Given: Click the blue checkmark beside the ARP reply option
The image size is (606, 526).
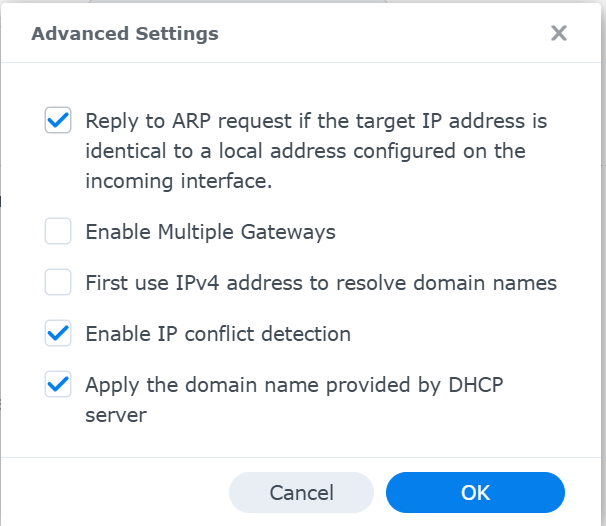Looking at the screenshot, I should tap(58, 121).
